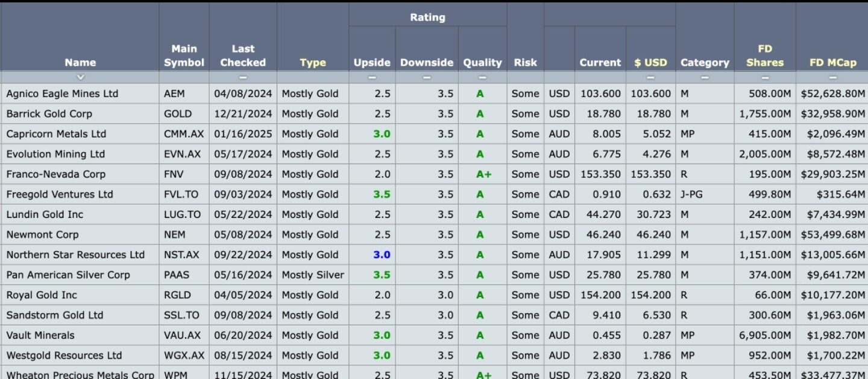Sort by the Last Checked column header

(x=243, y=56)
